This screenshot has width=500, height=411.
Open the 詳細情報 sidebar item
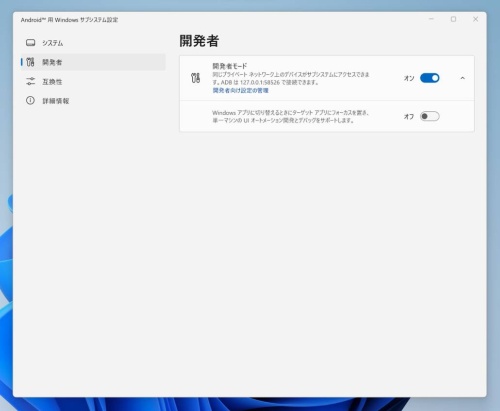[93, 101]
